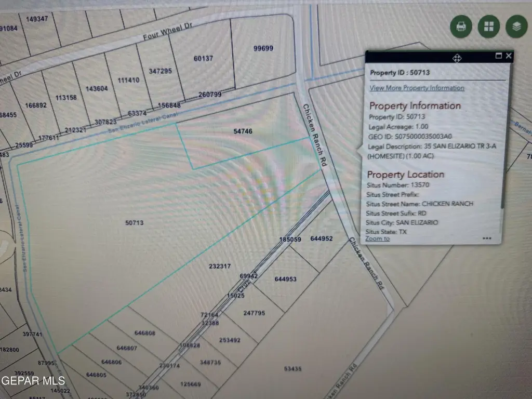This screenshot has width=532, height=399.
Task: Open the layer list button
Action: (516, 26)
